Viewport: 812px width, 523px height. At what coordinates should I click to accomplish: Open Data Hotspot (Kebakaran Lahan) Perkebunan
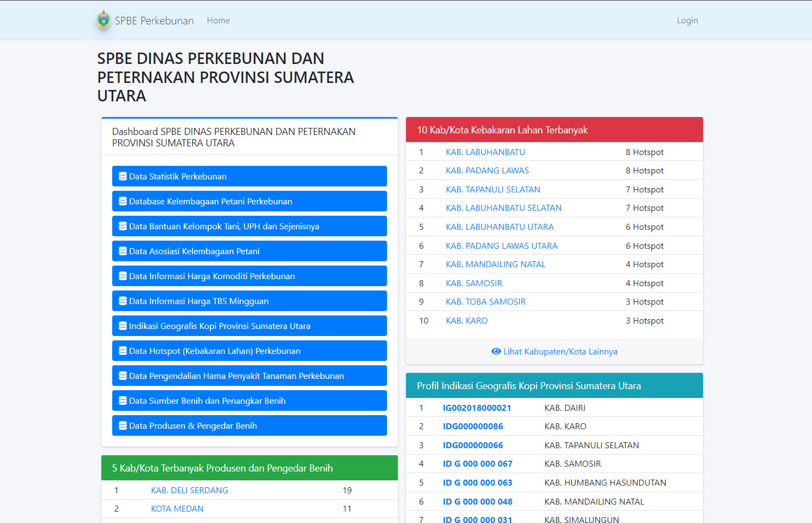pyautogui.click(x=249, y=351)
